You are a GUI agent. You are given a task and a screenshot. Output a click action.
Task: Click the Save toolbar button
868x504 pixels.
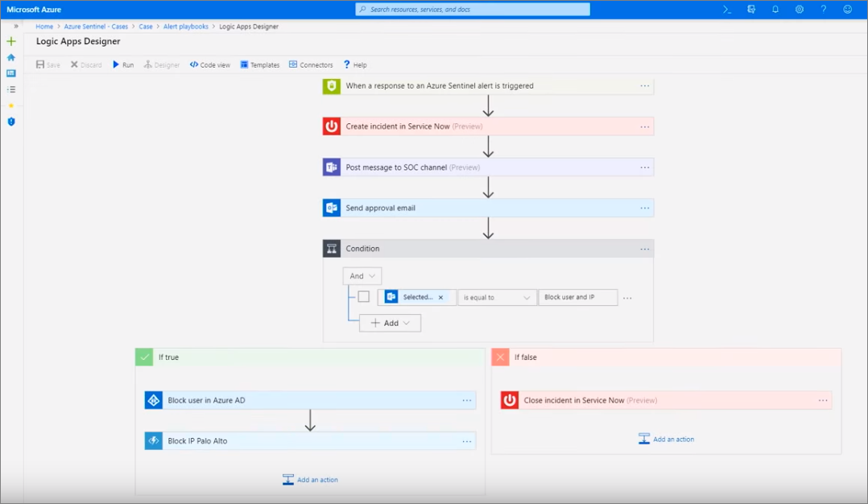pos(48,64)
